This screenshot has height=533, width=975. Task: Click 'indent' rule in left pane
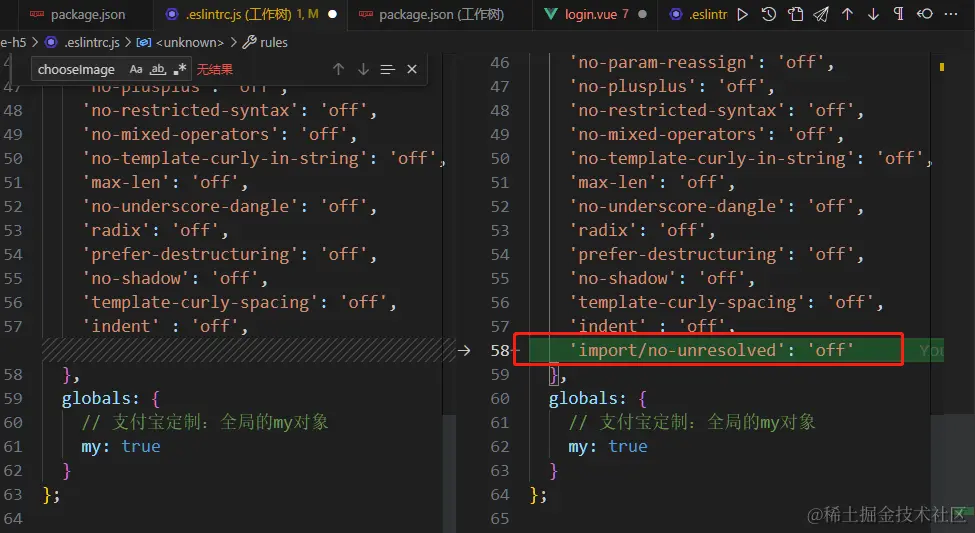(121, 326)
